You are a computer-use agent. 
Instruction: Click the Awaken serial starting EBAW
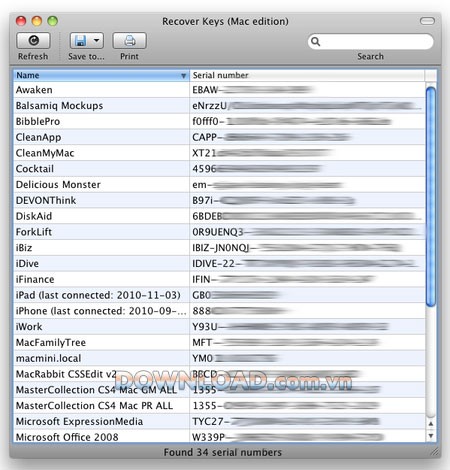[x=252, y=90]
